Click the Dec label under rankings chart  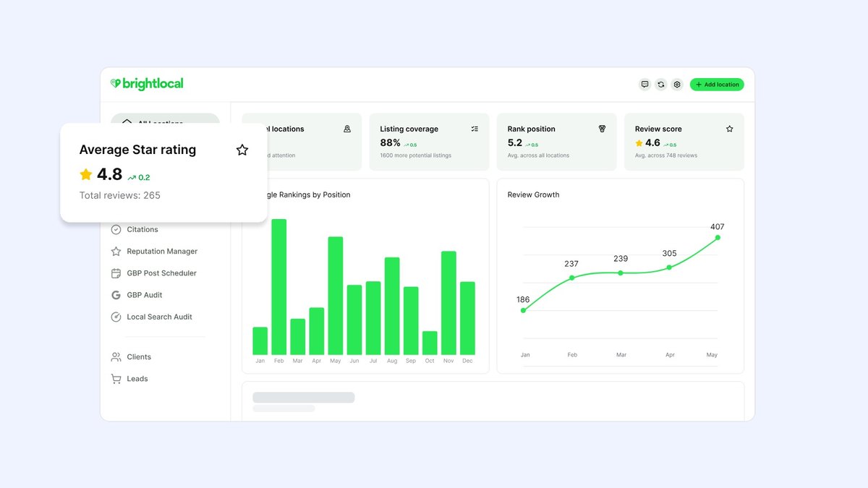point(467,361)
